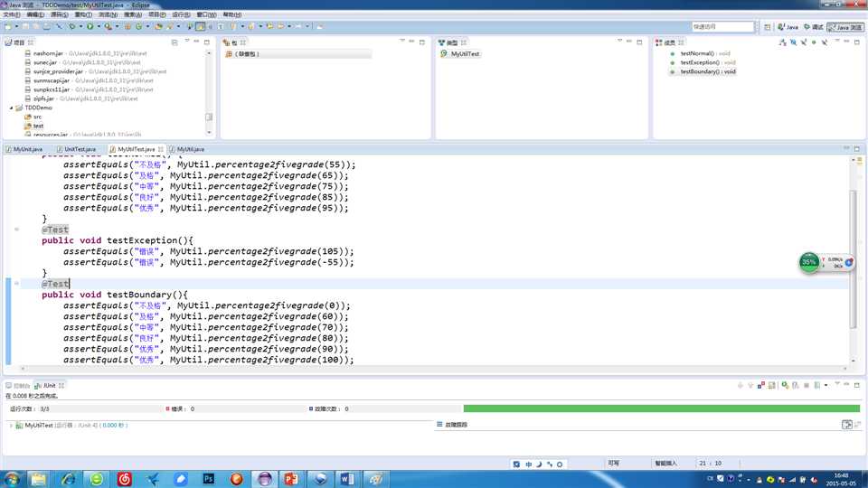This screenshot has width=868, height=488.
Task: Open PowerPoint from the taskbar
Action: (291, 479)
